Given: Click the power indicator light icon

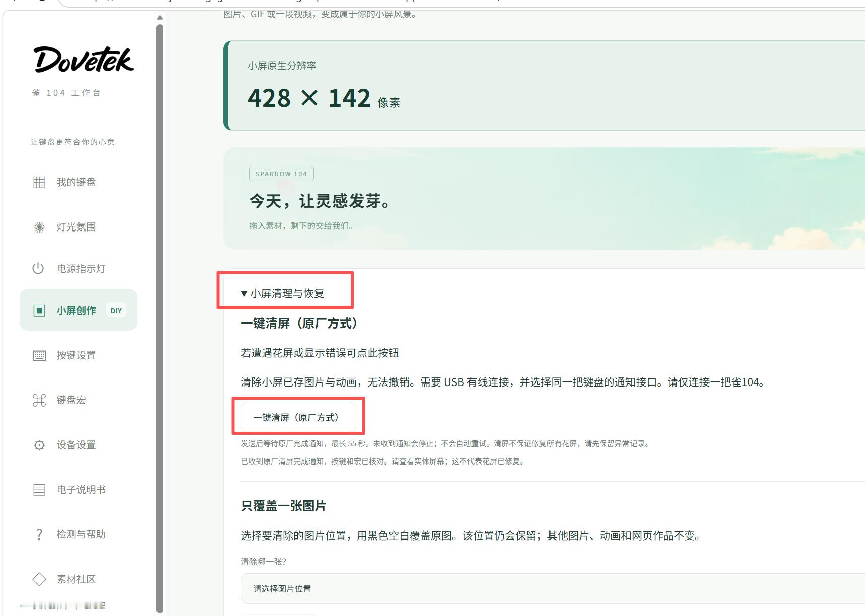Looking at the screenshot, I should (x=38, y=268).
